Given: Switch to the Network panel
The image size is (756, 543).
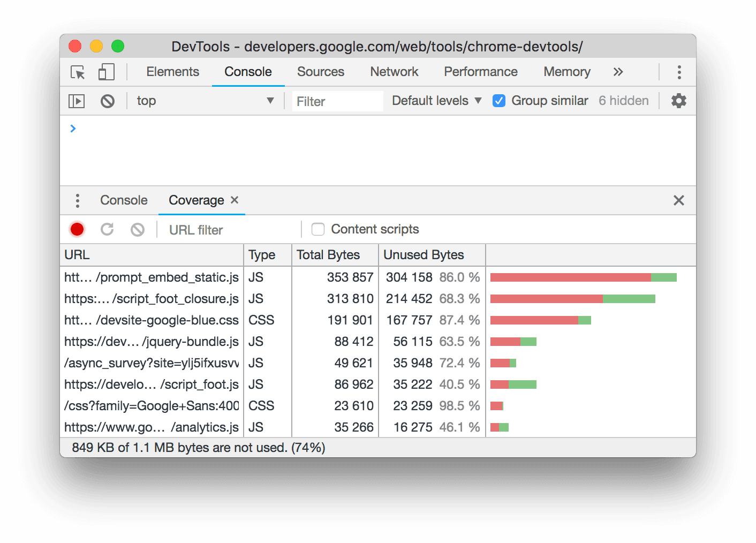Looking at the screenshot, I should tap(394, 72).
